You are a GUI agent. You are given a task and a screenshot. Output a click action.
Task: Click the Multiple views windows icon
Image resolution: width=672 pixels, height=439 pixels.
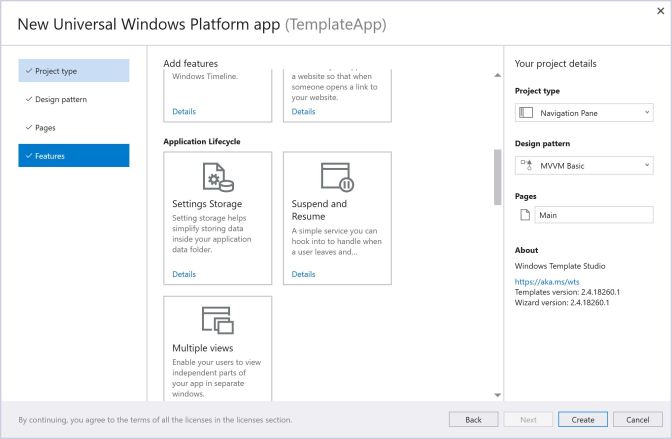click(218, 320)
